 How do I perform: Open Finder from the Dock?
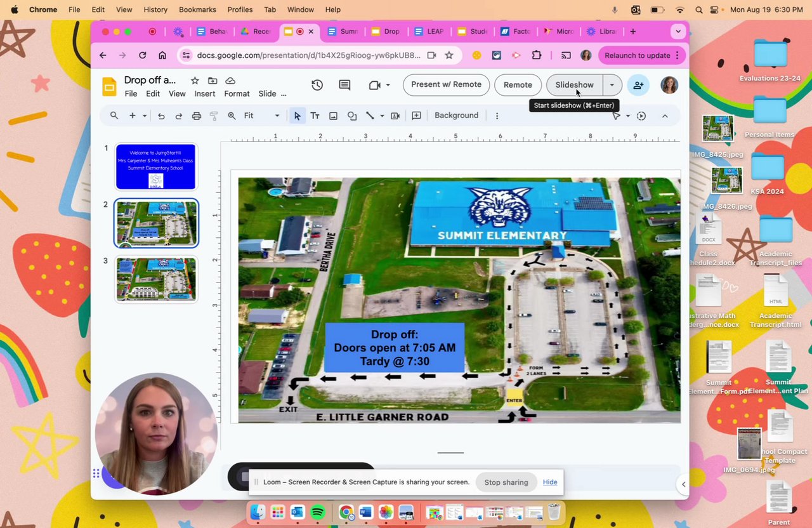tap(258, 512)
